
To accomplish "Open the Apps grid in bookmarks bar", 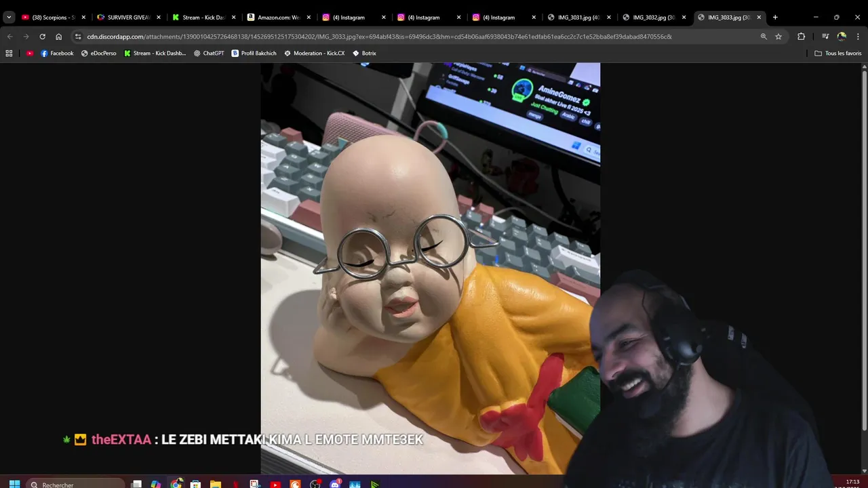I will coord(9,53).
